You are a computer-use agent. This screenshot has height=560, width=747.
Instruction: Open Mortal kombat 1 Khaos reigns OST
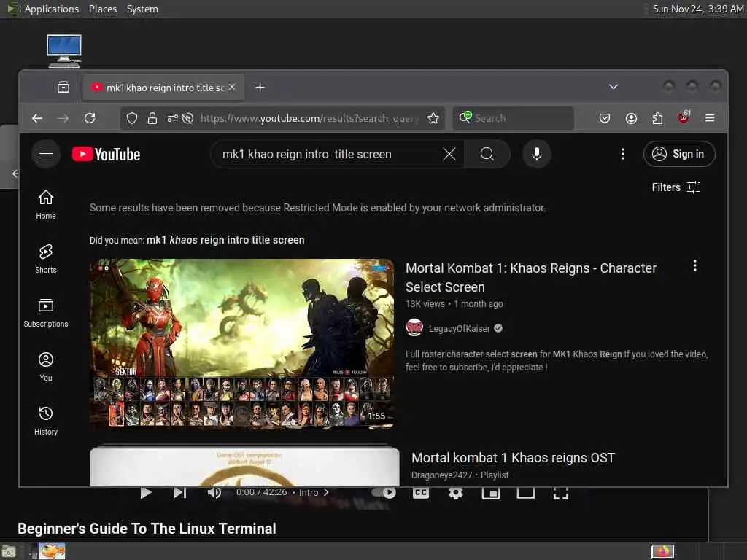pos(513,458)
